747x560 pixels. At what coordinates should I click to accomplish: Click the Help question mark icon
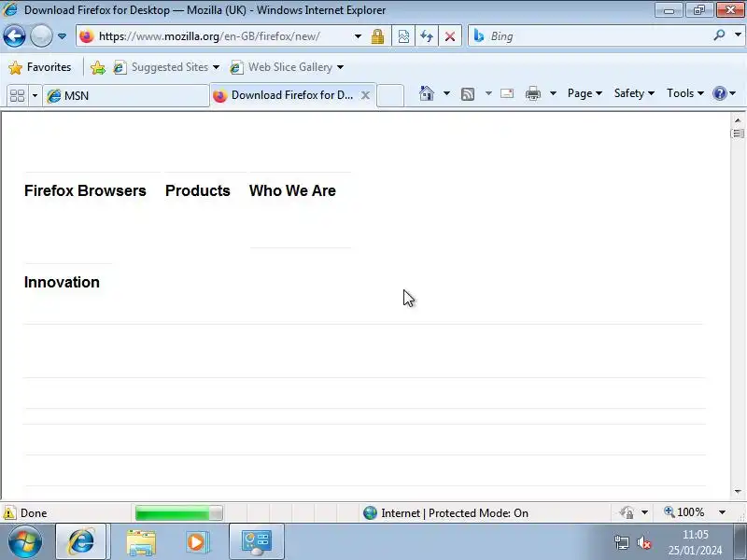pyautogui.click(x=719, y=93)
